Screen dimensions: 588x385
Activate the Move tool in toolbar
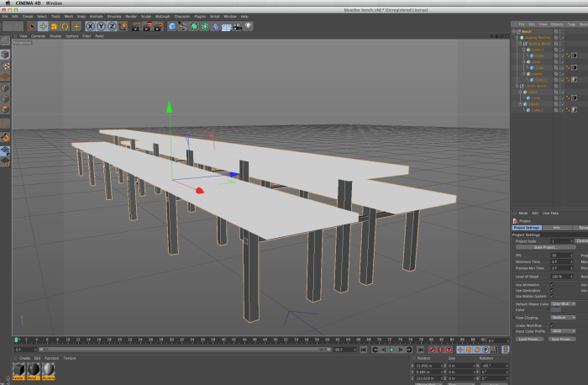(43, 26)
